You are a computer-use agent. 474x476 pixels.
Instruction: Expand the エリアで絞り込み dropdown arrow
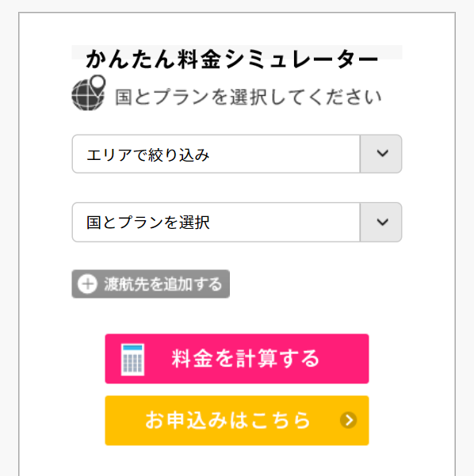(x=381, y=154)
